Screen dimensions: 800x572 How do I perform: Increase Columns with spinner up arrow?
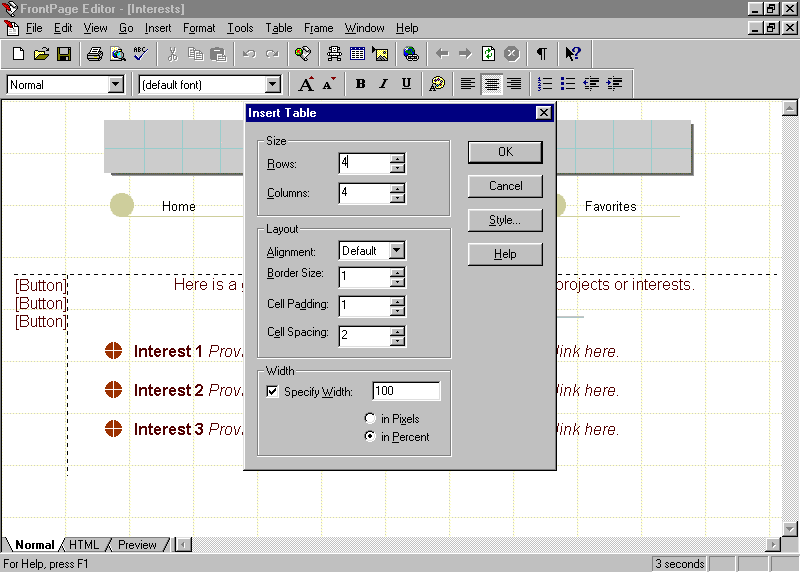click(397, 188)
